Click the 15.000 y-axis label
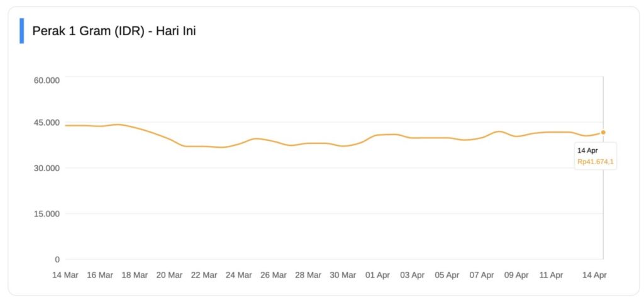This screenshot has width=644, height=300. tap(46, 214)
